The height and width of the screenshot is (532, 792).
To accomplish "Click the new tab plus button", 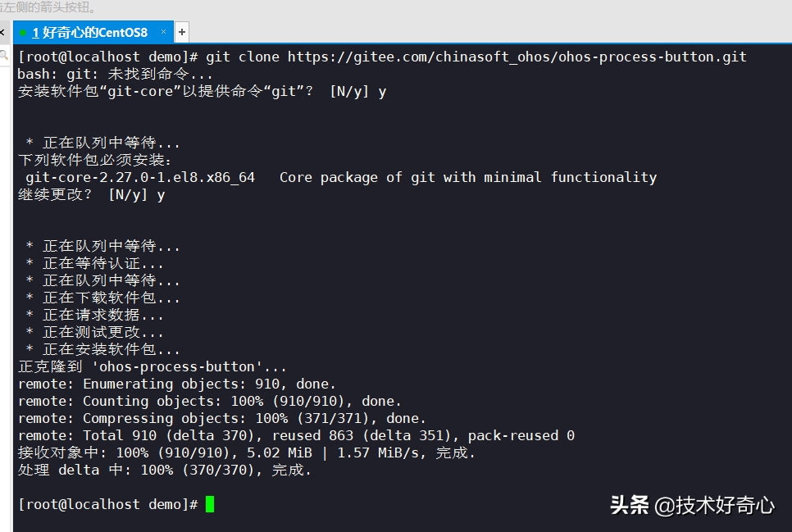I will click(180, 31).
